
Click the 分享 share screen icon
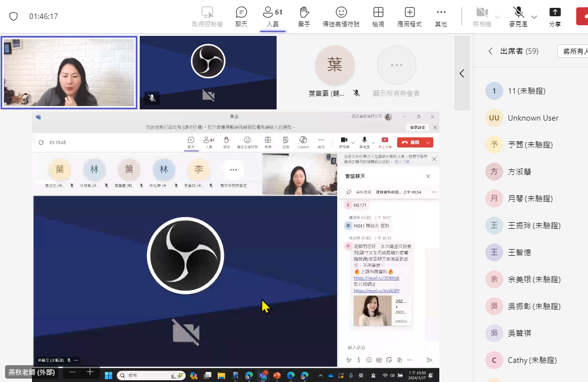pyautogui.click(x=555, y=17)
